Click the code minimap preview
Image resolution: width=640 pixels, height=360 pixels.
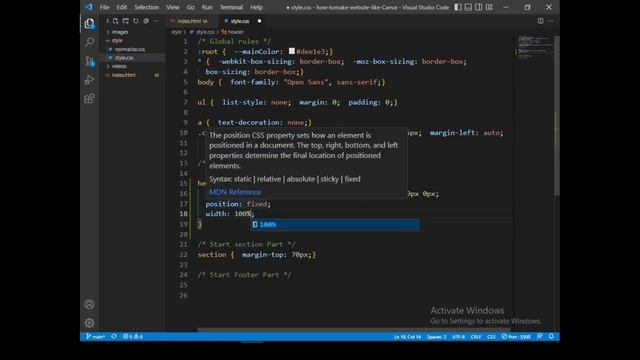(535, 48)
